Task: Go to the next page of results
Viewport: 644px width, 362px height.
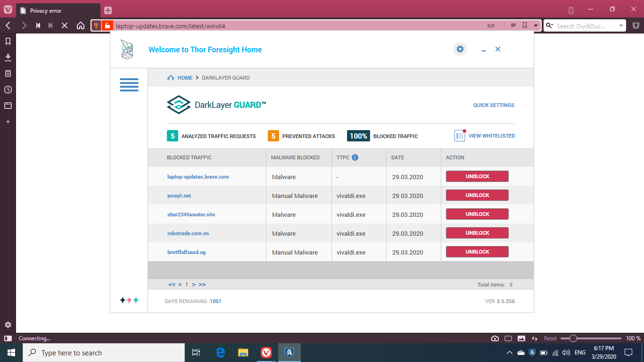Action: [x=194, y=285]
